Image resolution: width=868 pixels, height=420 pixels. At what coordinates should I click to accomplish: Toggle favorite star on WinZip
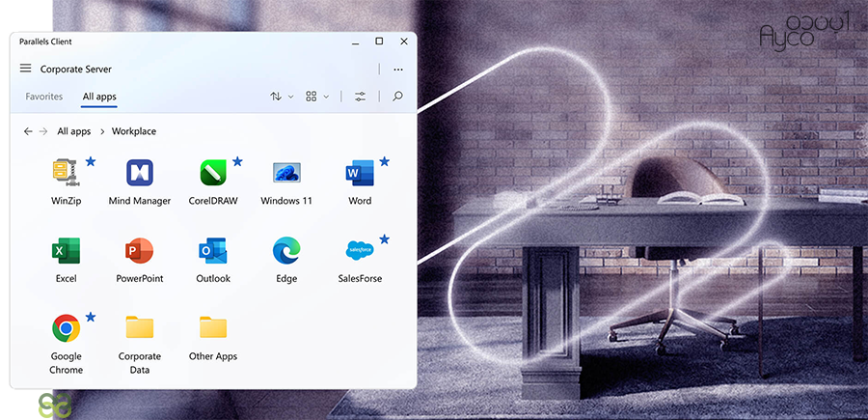[91, 161]
